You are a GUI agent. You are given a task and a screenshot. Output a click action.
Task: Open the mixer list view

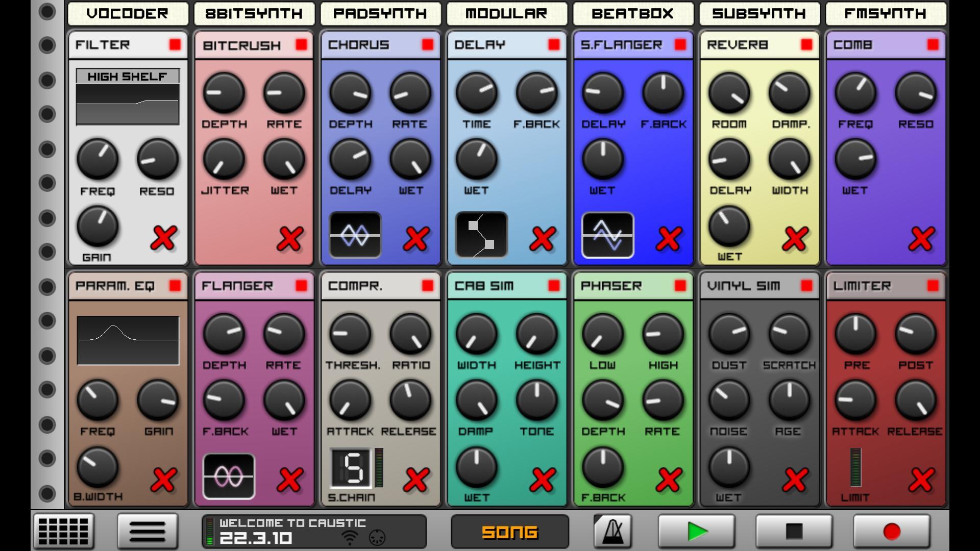pyautogui.click(x=147, y=531)
